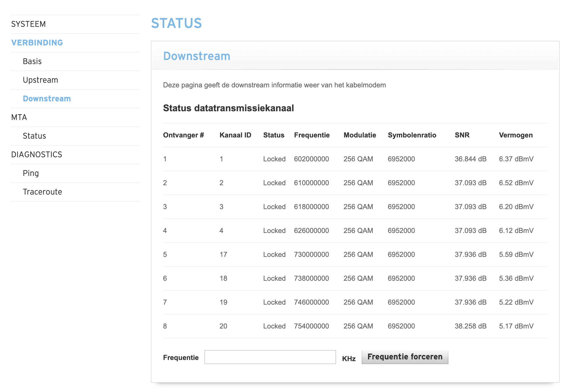Open the Ping diagnostic tool
The image size is (576, 392).
(31, 173)
